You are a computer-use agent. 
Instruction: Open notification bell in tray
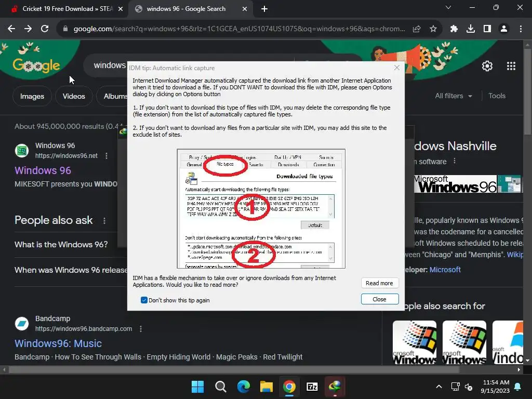pyautogui.click(x=518, y=387)
